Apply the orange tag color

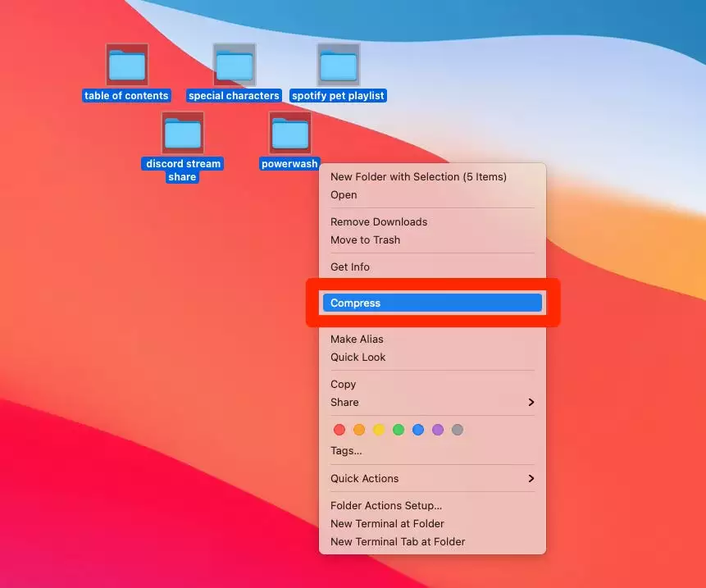point(359,430)
